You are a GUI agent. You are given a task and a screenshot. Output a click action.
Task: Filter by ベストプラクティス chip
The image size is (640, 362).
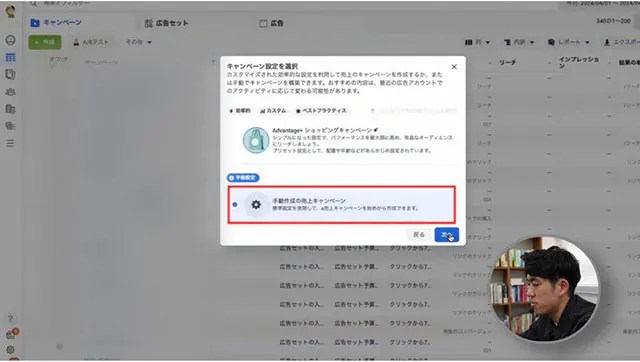tap(321, 111)
